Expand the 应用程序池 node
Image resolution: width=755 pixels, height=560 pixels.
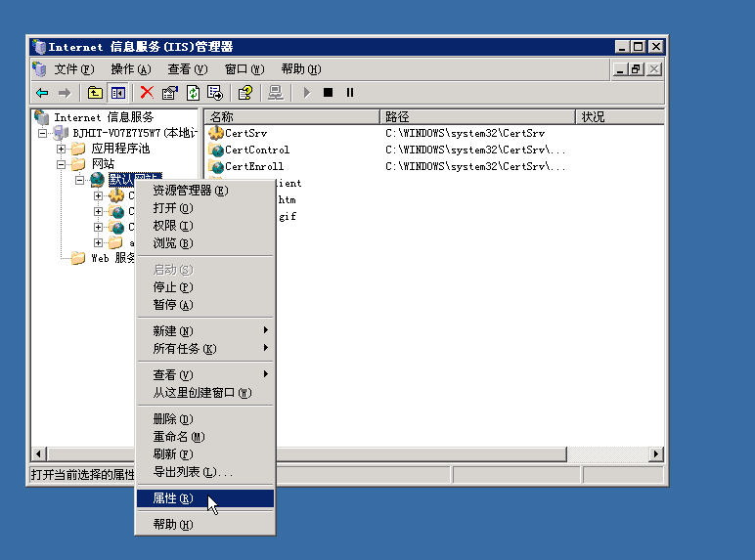tap(62, 149)
